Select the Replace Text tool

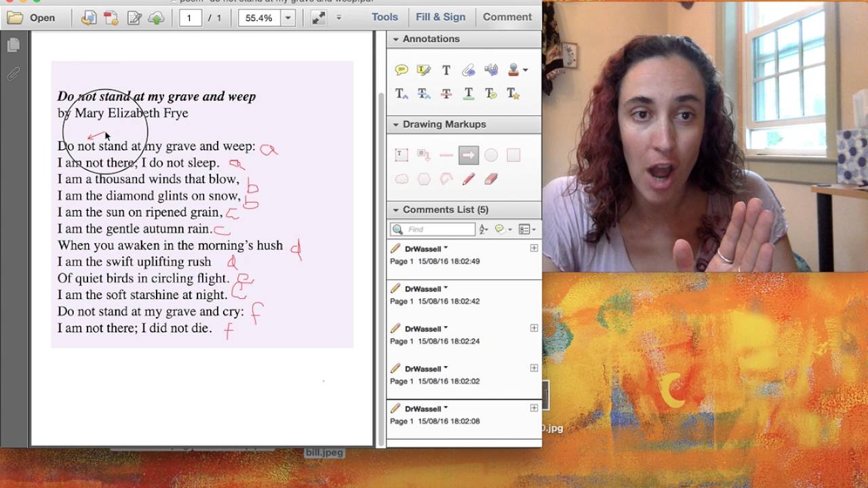(424, 94)
